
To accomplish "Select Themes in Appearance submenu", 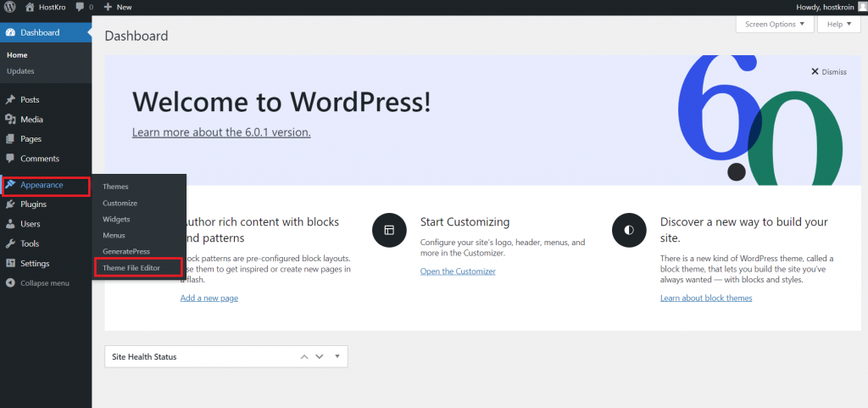I will [x=115, y=187].
